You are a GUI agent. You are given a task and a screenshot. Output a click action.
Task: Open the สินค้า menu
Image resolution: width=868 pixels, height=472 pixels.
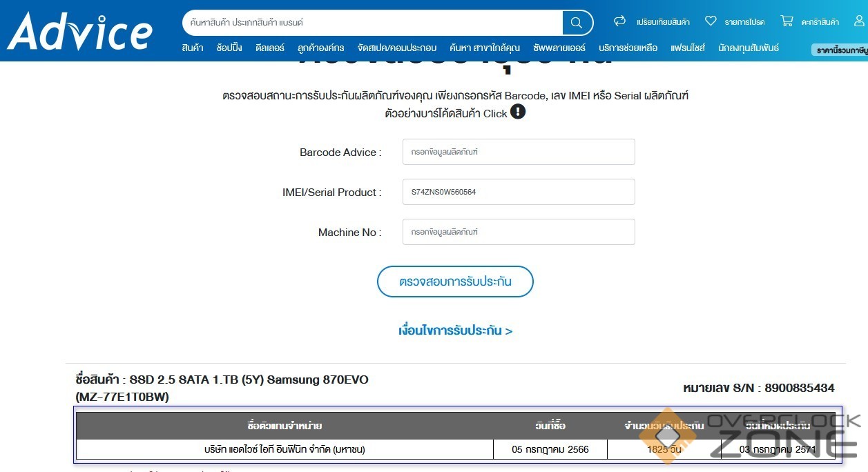[193, 48]
